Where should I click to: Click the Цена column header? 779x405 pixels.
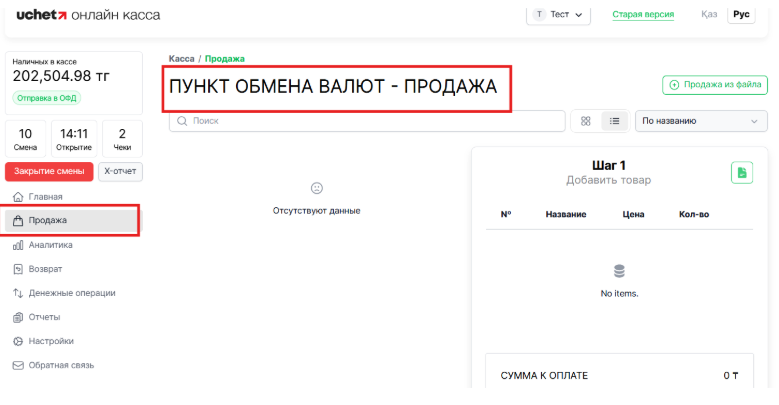[633, 215]
